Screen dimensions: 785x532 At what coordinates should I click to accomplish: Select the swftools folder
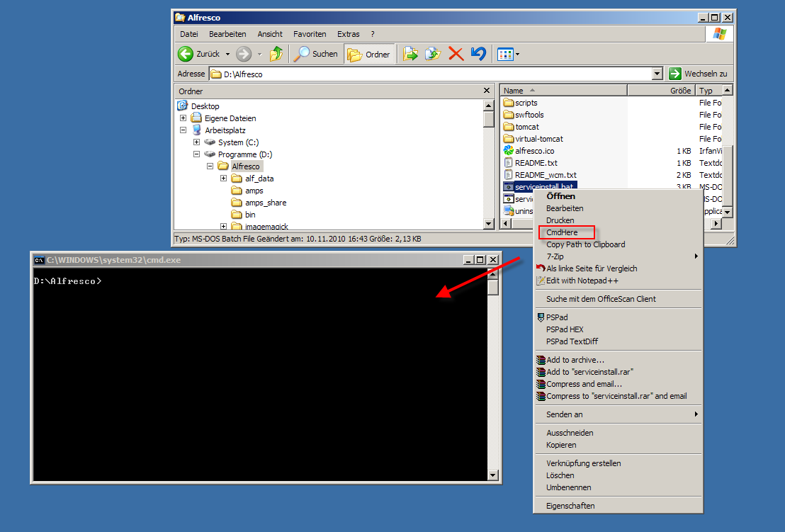[529, 115]
